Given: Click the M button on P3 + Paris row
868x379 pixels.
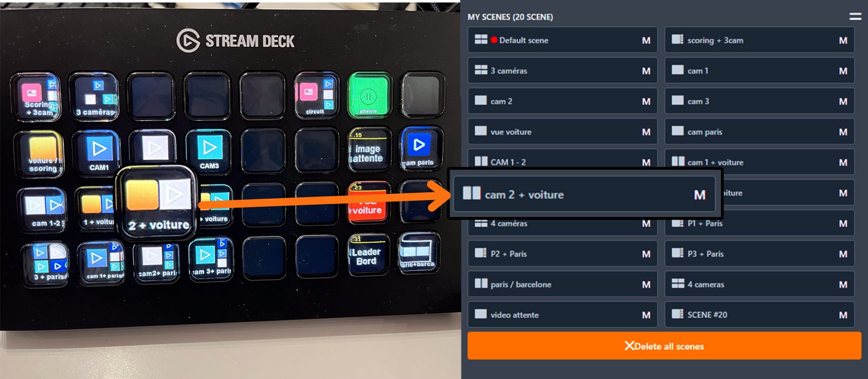Looking at the screenshot, I should click(843, 254).
